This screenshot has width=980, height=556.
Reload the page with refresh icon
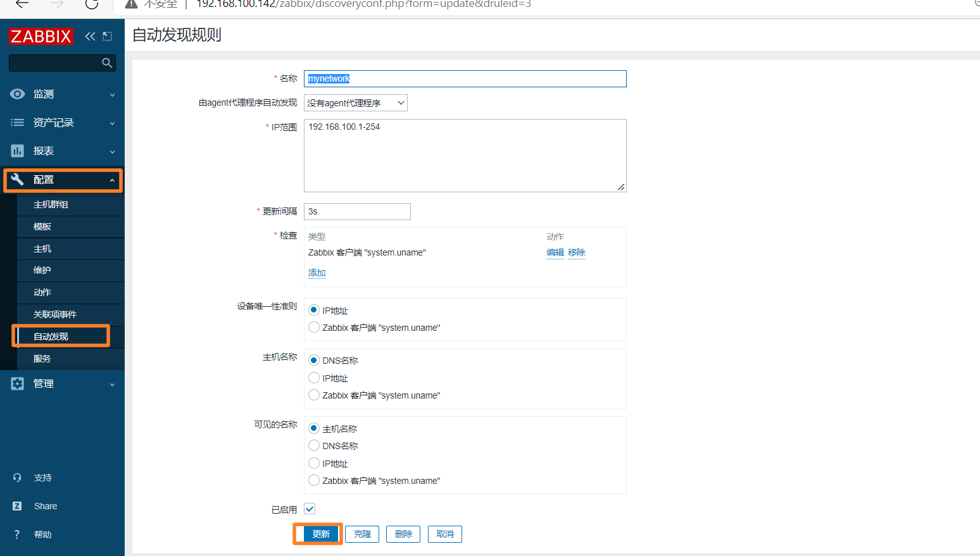click(92, 4)
